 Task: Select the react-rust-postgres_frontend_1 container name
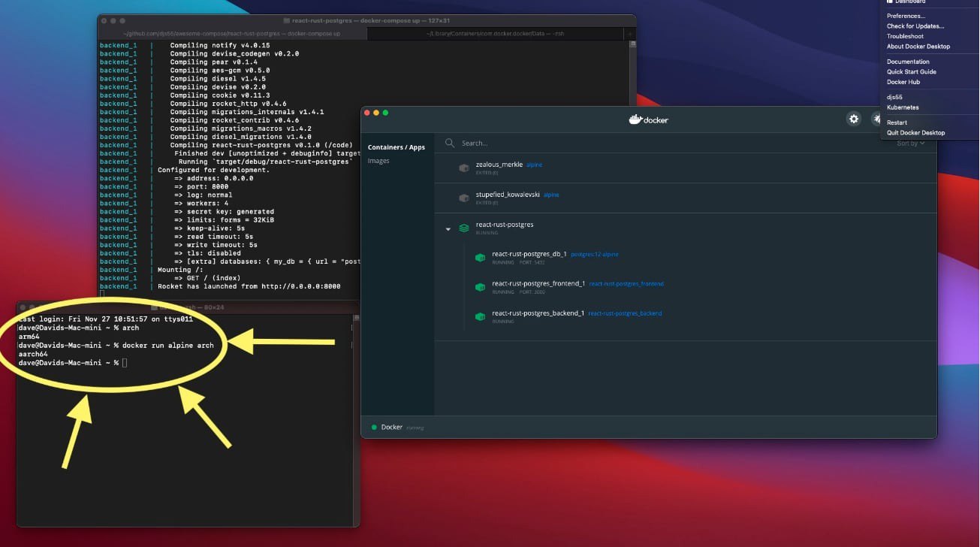[538, 283]
